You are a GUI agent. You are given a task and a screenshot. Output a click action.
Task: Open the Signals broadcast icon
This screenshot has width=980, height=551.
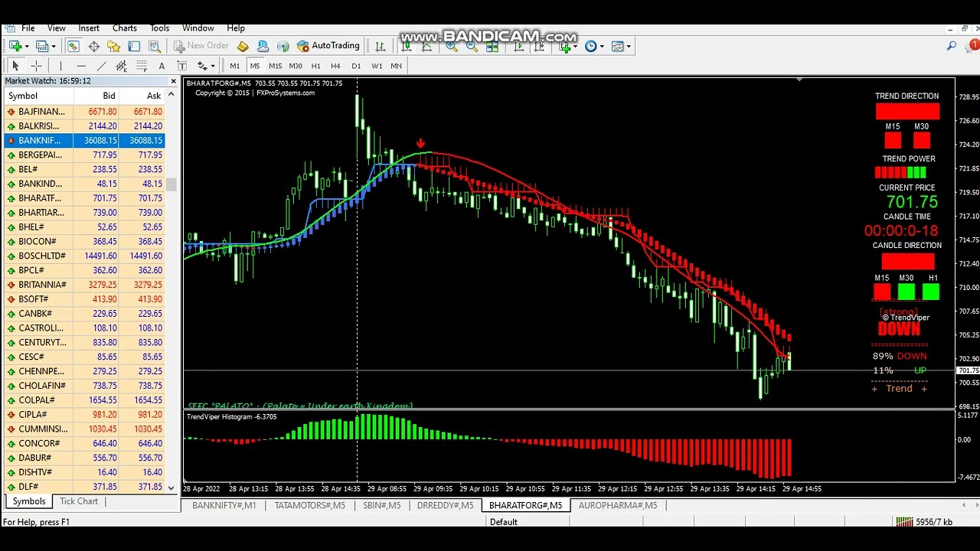tap(283, 46)
